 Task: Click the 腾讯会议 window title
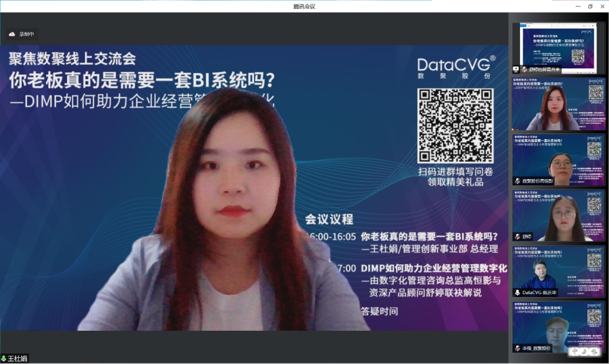click(304, 6)
